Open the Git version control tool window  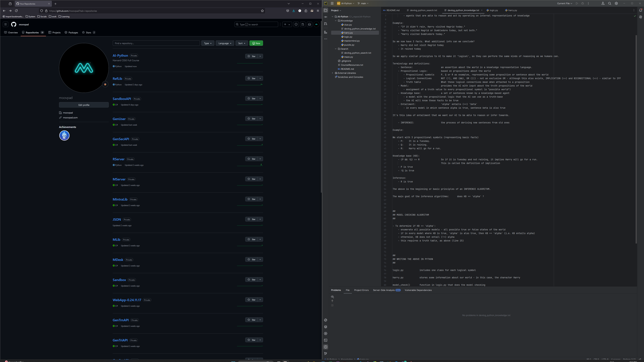[325, 354]
